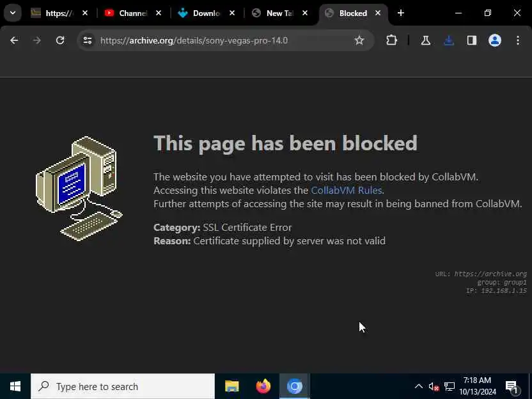Close the YouTube Channel tab
Screen dimensions: 532x399
coord(159,13)
